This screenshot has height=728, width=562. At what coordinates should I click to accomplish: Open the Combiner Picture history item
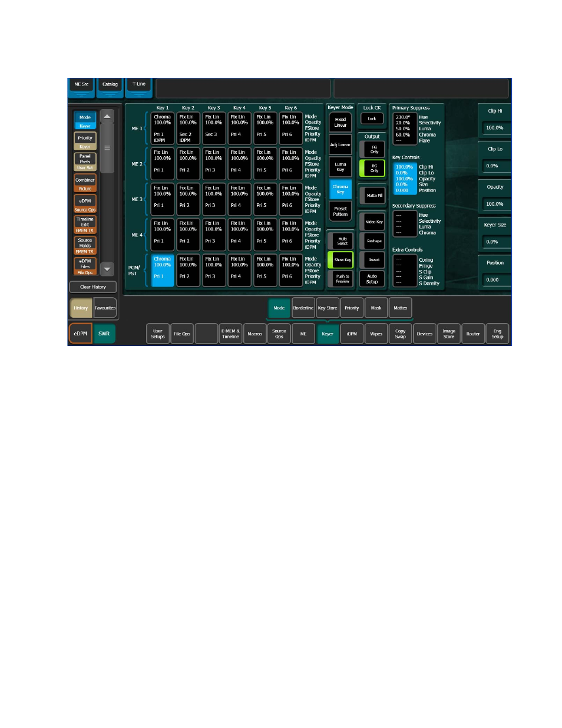[85, 183]
